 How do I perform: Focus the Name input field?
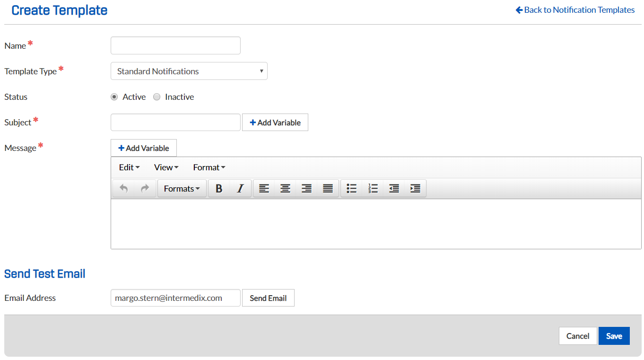175,45
